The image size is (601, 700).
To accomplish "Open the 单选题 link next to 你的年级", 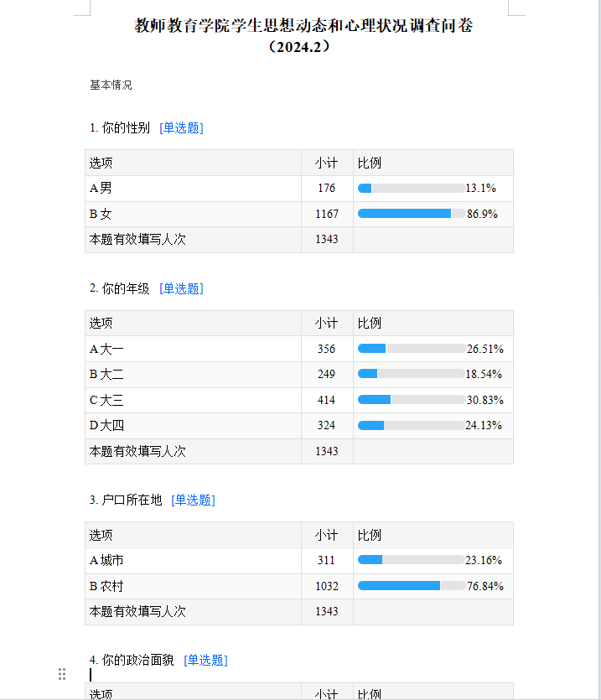I will [x=181, y=289].
